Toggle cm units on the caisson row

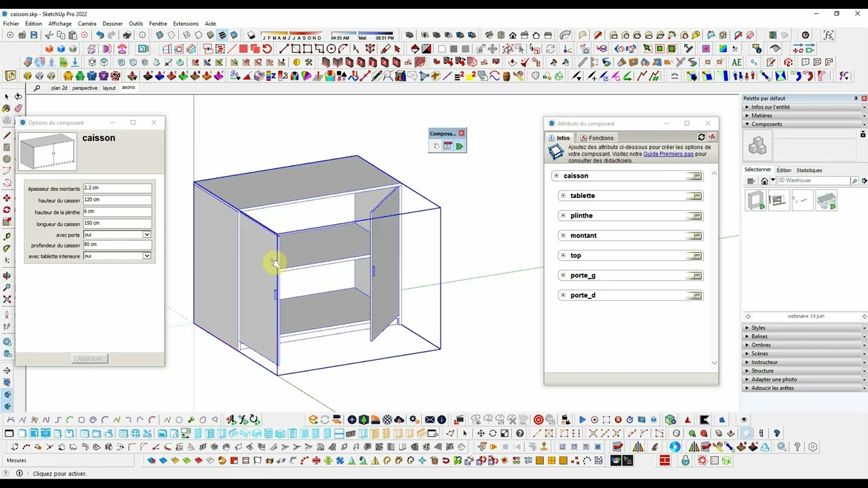point(695,176)
